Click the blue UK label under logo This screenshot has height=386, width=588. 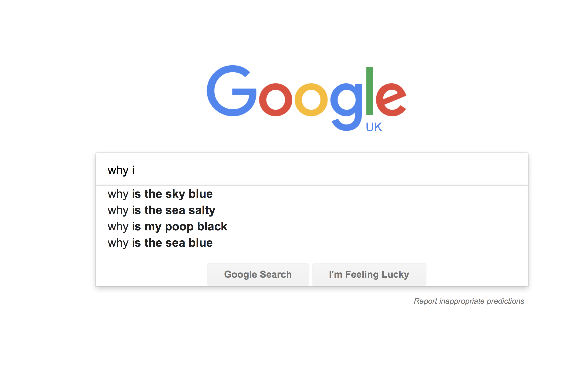374,127
